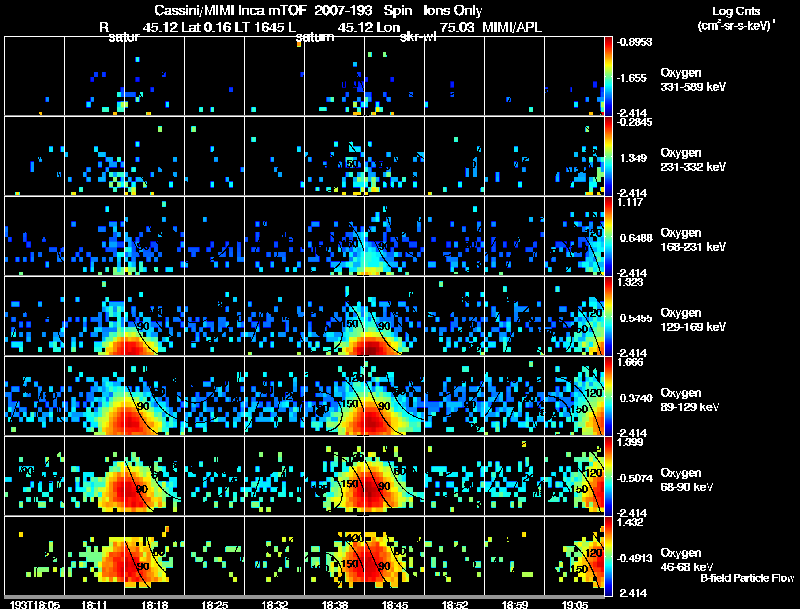
Task: Click the Oxygen 331-589 keV color bar
Action: coord(608,76)
